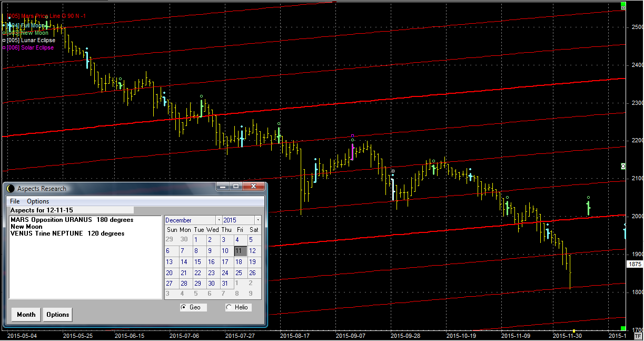
Task: Select December 25 in the calendar
Action: pos(239,273)
